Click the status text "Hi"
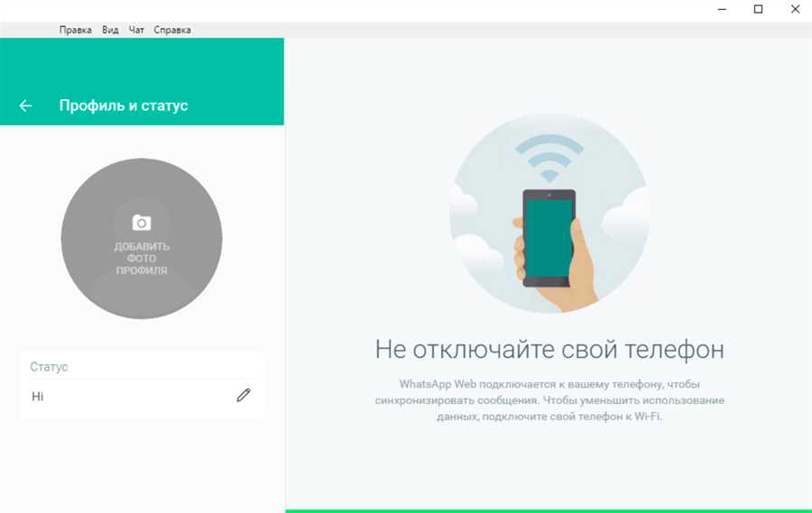 [x=38, y=396]
